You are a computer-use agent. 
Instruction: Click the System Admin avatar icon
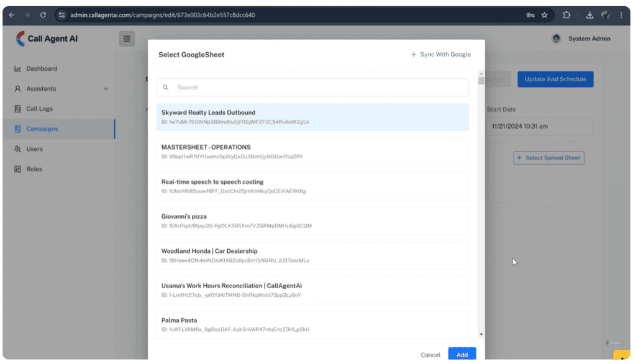(x=556, y=39)
